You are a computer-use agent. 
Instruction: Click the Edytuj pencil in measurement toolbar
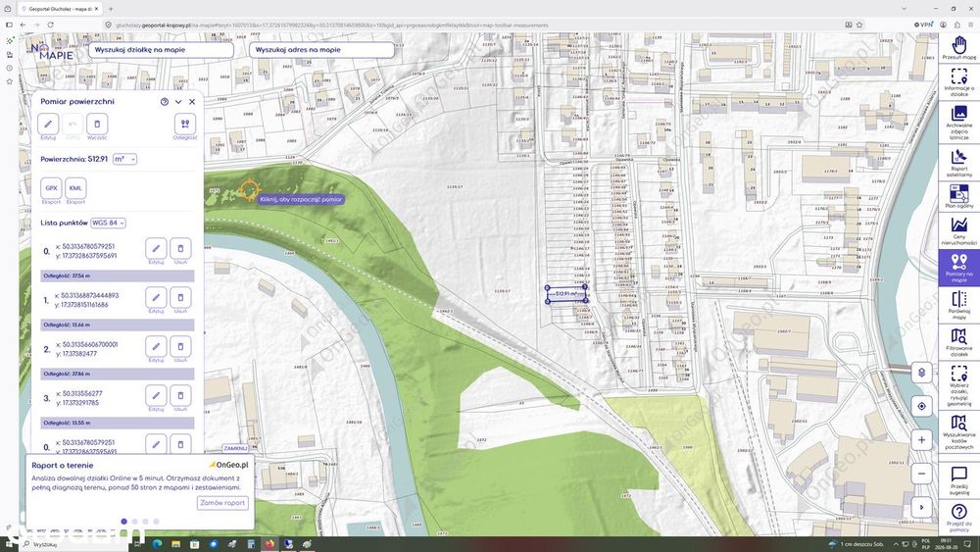48,124
